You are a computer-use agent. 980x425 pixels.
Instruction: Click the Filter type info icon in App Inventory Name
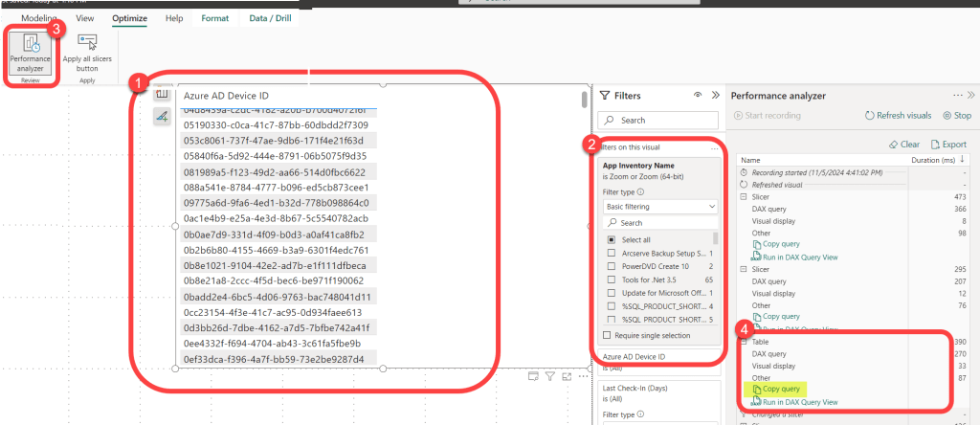(640, 192)
